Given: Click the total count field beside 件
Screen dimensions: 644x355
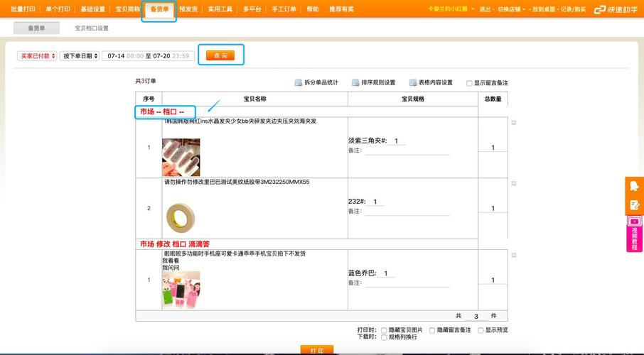Looking at the screenshot, I should pos(476,316).
